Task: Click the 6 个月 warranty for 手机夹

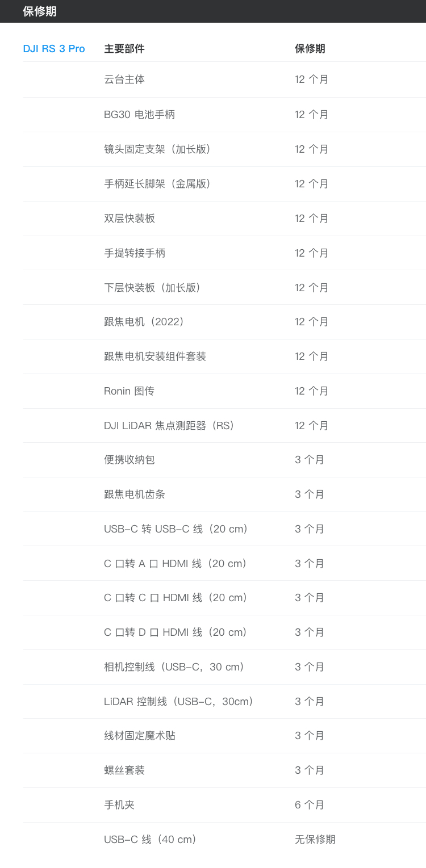Action: tap(310, 805)
